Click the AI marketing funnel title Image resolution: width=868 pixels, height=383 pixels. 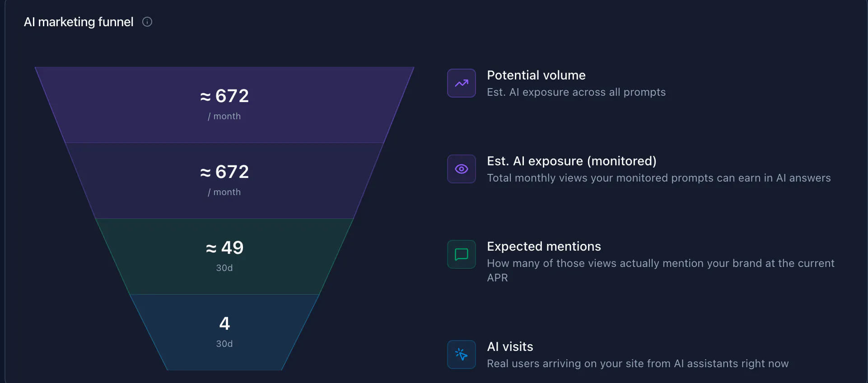pos(79,22)
